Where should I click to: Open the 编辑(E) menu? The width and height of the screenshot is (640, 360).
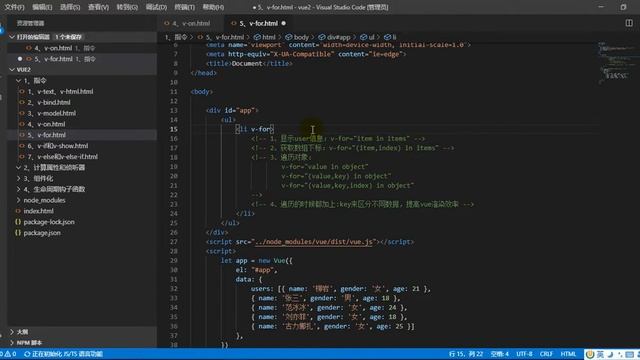coord(42,7)
